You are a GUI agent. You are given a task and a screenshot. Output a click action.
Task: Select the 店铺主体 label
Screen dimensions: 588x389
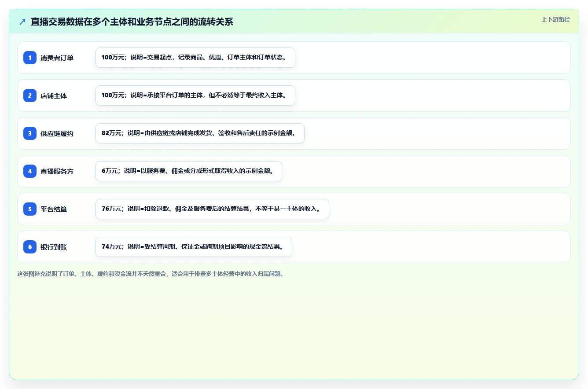click(54, 95)
